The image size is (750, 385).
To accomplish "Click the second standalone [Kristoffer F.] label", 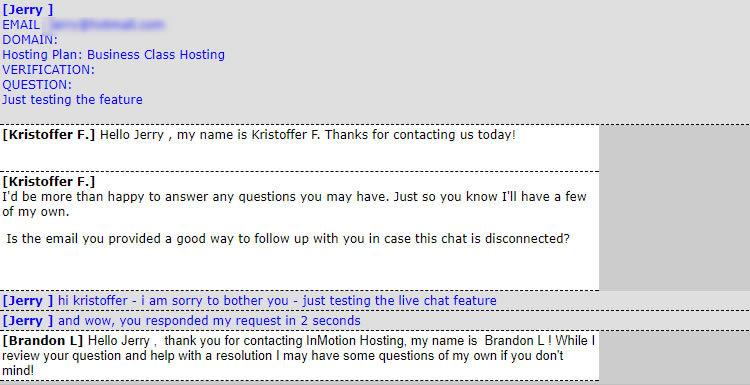I will pos(49,182).
